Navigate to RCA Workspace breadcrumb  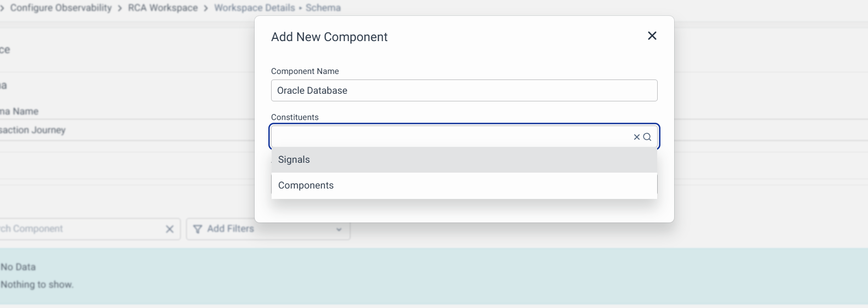[x=163, y=8]
